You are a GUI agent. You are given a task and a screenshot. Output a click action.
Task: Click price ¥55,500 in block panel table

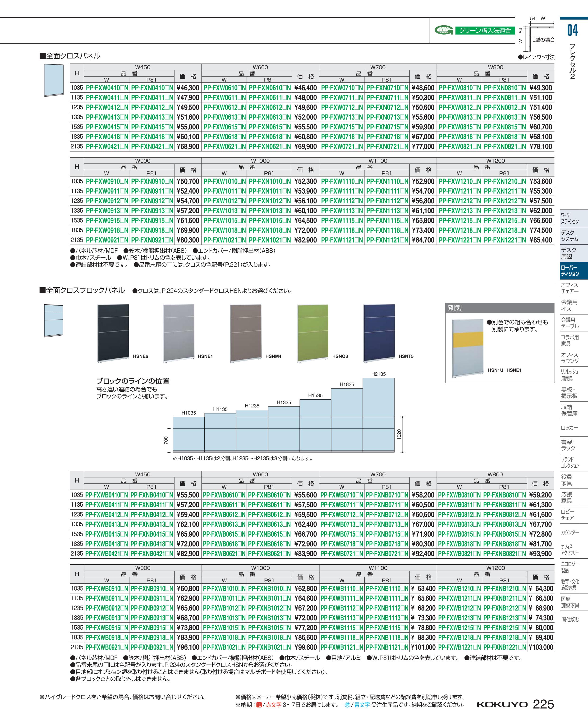point(188,495)
